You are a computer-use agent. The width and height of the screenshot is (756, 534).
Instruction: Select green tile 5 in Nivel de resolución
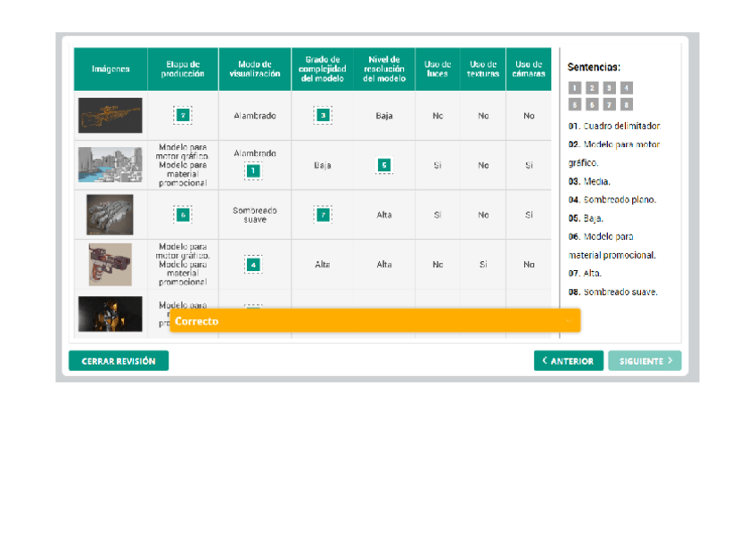click(383, 165)
